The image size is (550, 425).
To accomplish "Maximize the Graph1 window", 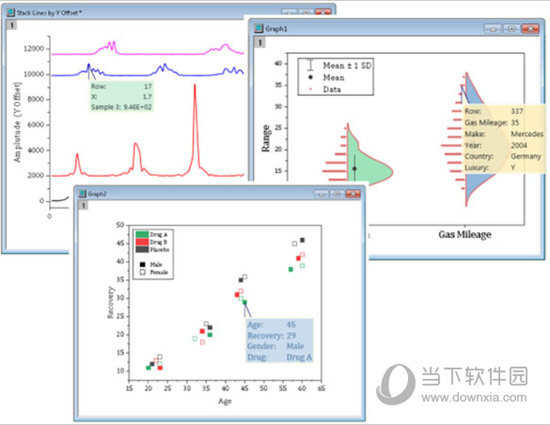I will point(511,29).
